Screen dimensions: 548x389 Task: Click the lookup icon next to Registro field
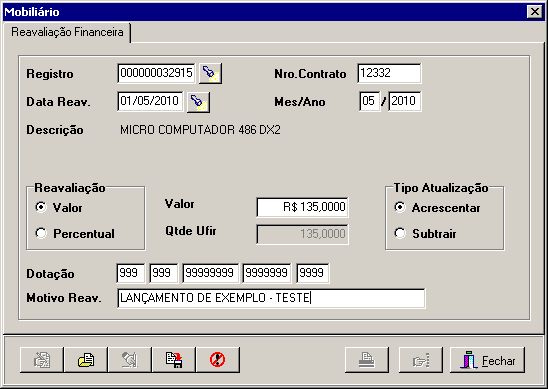210,73
